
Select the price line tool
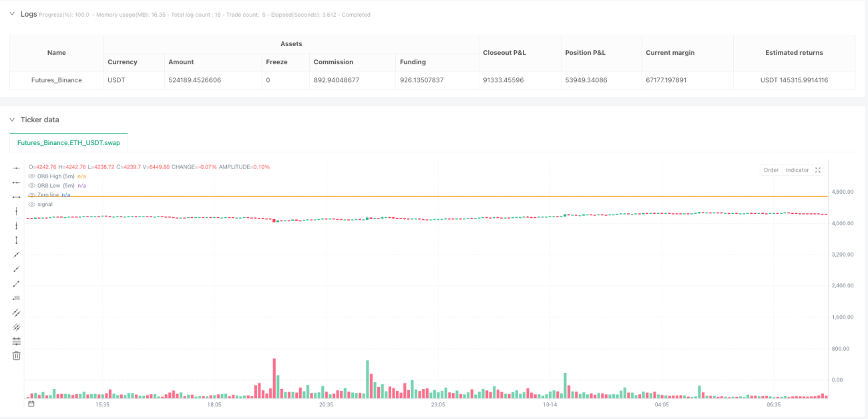(17, 298)
